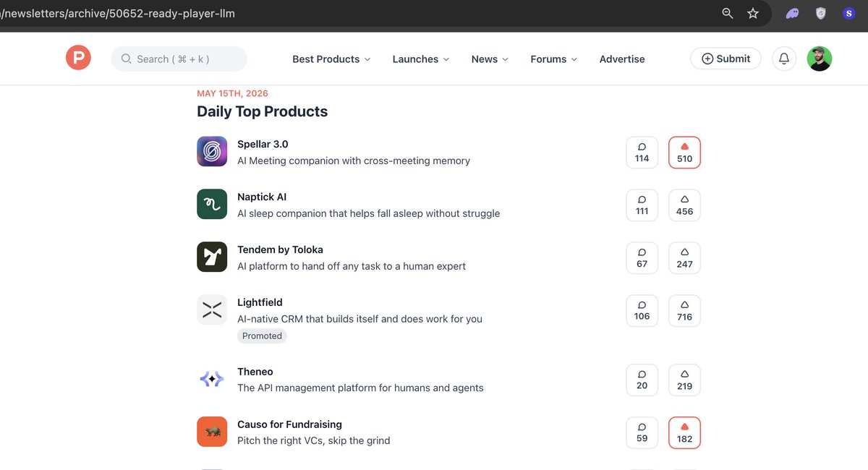Upvote Tendem by Toloka (247)
This screenshot has width=868, height=470.
click(x=685, y=258)
